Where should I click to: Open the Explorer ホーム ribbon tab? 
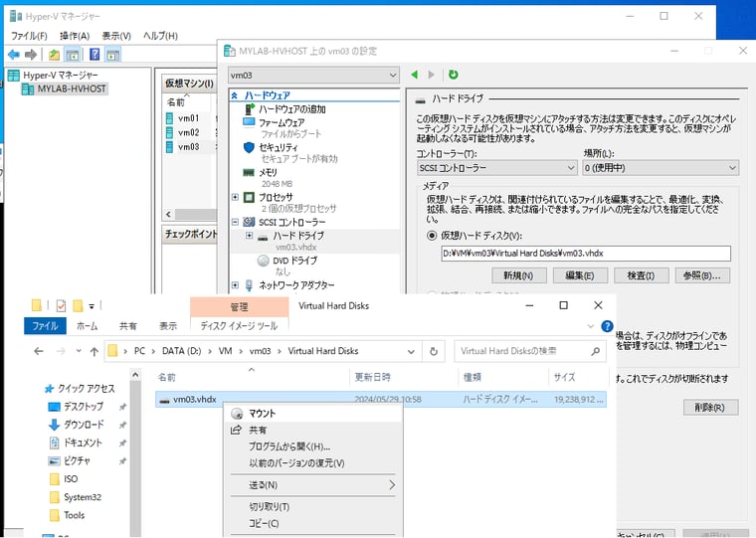87,326
